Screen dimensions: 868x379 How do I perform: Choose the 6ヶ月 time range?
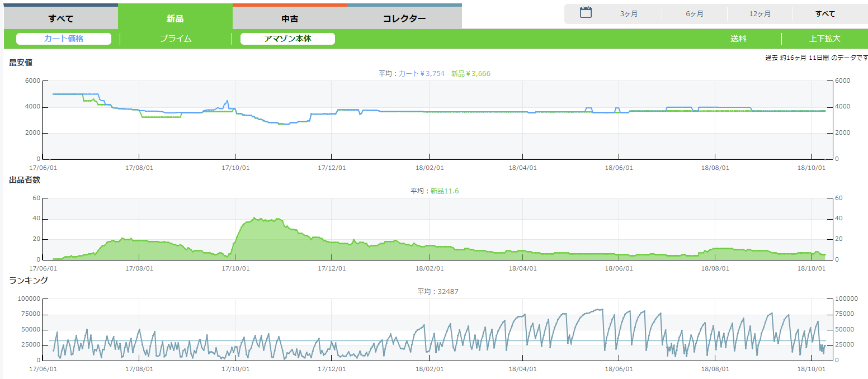click(x=694, y=14)
